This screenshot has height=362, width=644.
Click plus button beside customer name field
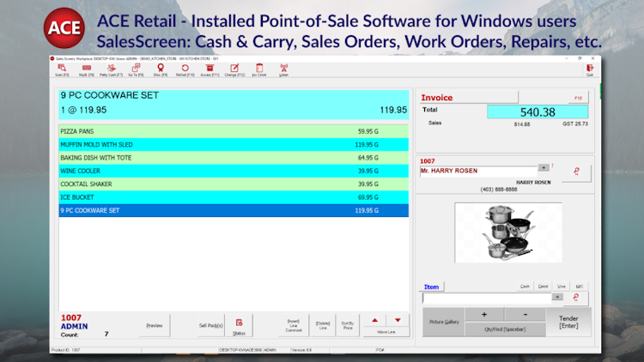pyautogui.click(x=544, y=167)
